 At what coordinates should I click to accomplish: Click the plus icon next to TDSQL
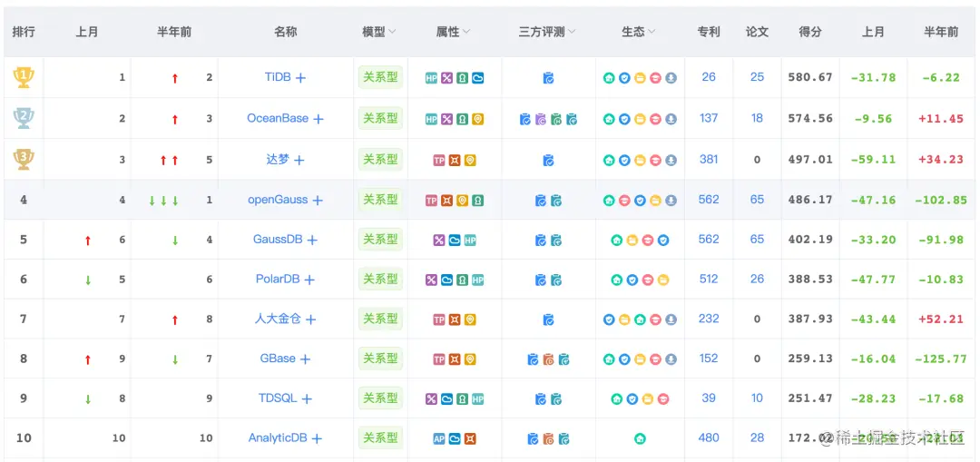(x=307, y=398)
